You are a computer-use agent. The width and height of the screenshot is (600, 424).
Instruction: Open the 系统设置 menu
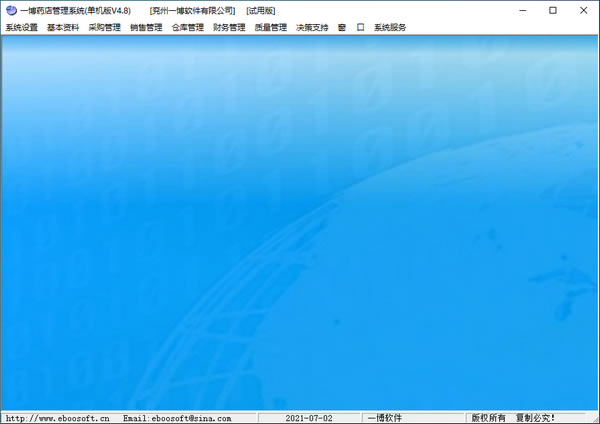point(21,28)
